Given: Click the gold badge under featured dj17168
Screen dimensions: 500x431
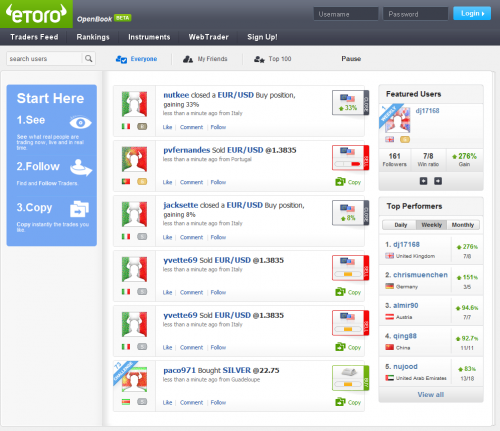Looking at the screenshot, I should pos(405,139).
